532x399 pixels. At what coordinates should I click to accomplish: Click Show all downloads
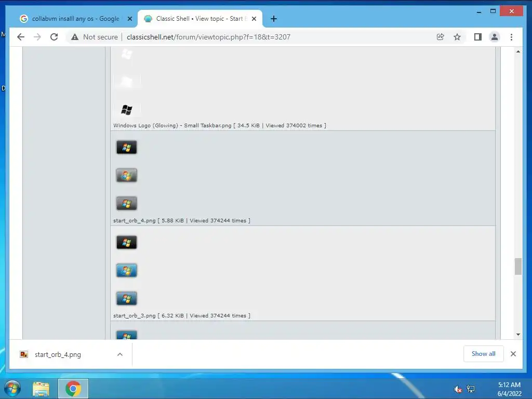484,354
